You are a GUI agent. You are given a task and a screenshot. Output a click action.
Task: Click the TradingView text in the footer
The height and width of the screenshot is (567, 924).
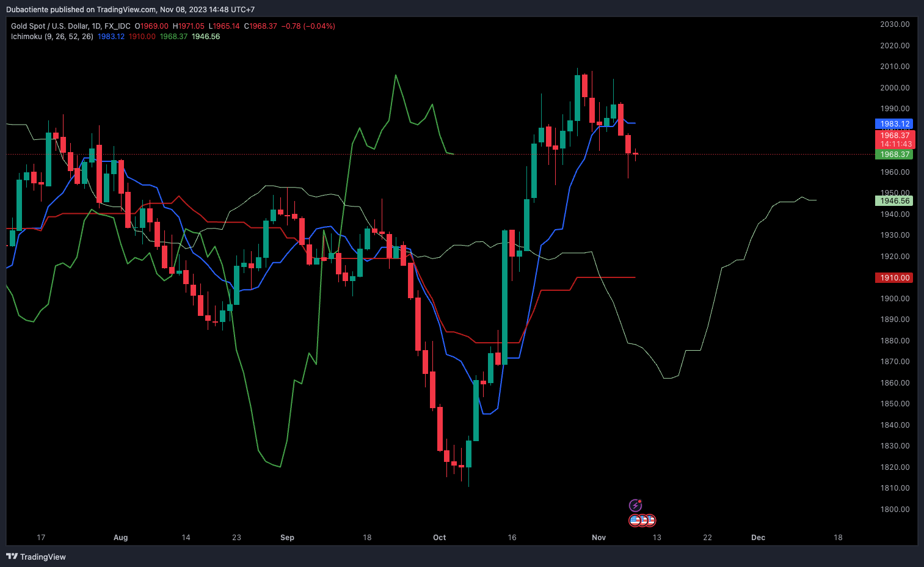click(43, 557)
